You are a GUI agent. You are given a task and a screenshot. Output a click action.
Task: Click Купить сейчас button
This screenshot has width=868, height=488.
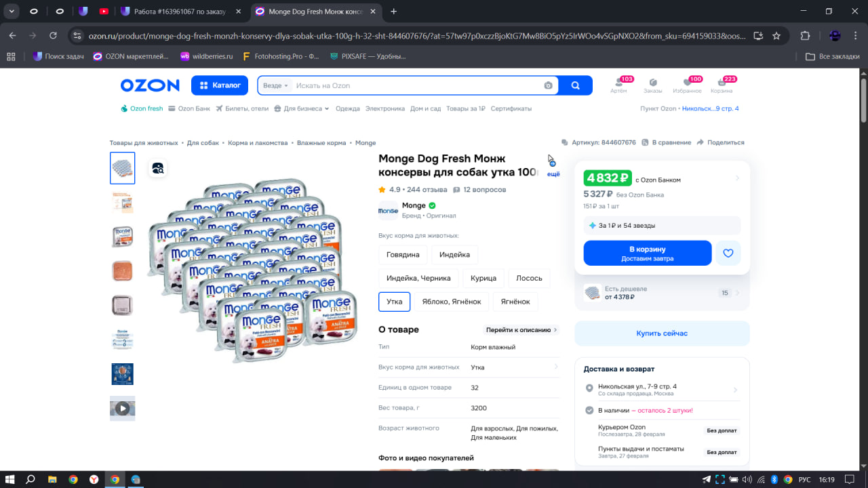662,333
